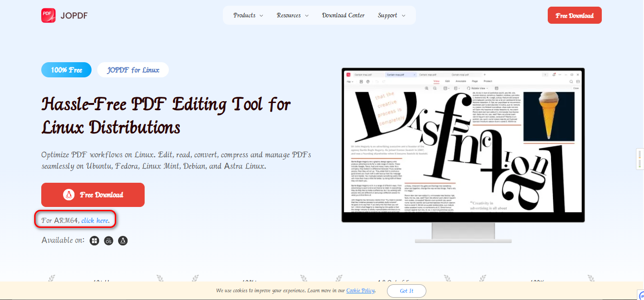Image resolution: width=644 pixels, height=300 pixels.
Task: Click the large red Free Download button
Action: 93,195
